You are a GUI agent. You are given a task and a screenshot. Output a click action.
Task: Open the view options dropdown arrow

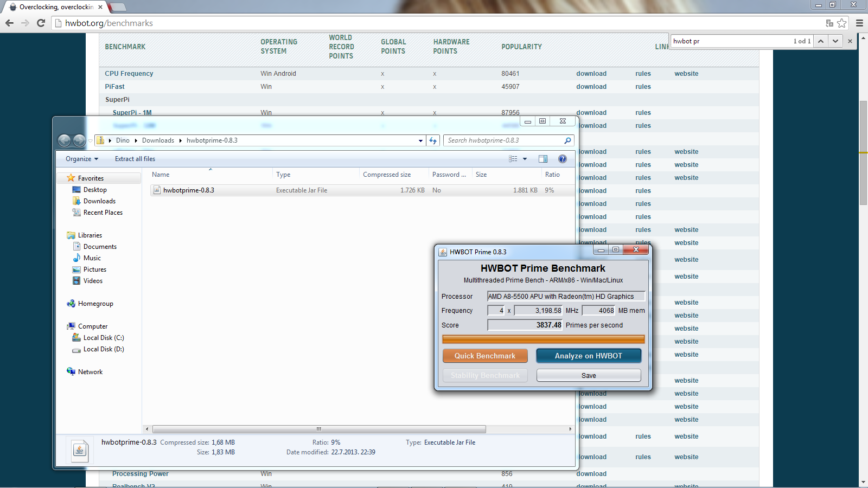pyautogui.click(x=525, y=159)
